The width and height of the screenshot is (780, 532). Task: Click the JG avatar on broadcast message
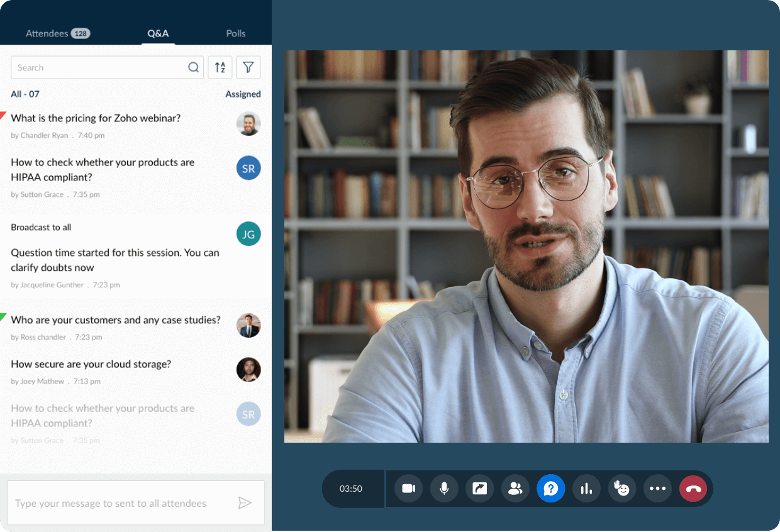click(248, 234)
